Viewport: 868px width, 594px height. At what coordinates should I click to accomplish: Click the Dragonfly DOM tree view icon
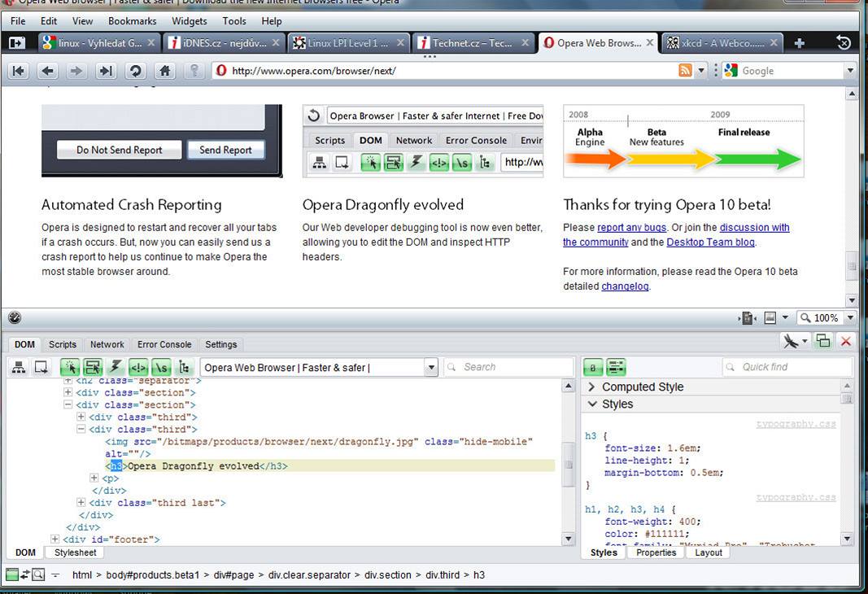(19, 367)
